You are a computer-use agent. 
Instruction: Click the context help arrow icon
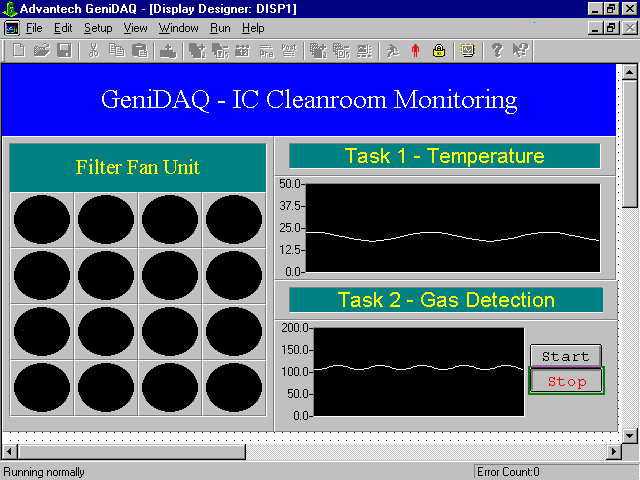(520, 50)
